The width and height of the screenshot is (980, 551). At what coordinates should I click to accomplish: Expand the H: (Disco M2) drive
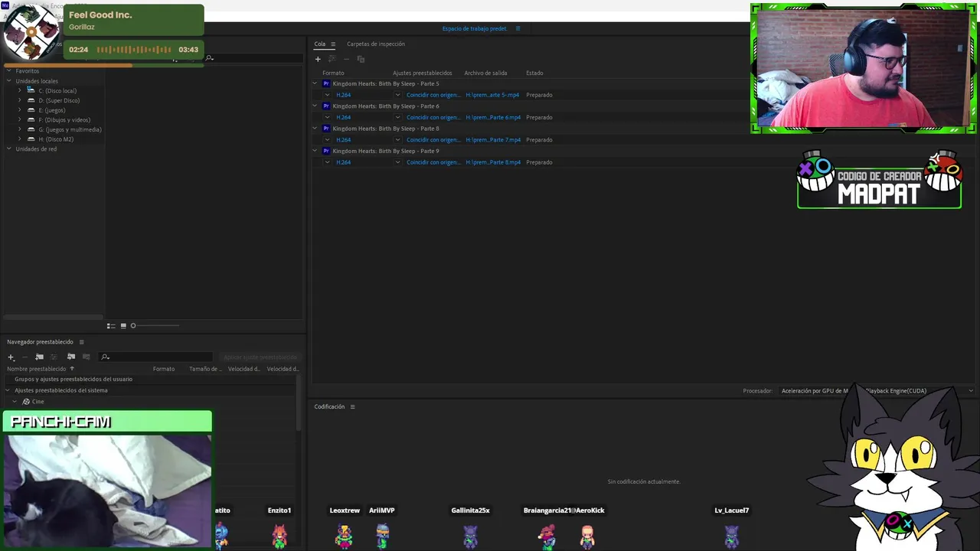click(20, 139)
